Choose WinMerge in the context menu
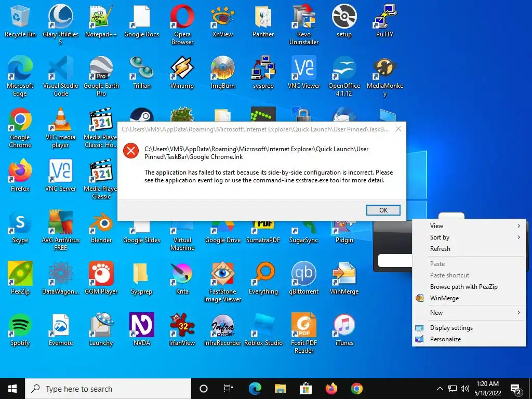532x399 pixels. pyautogui.click(x=469, y=298)
